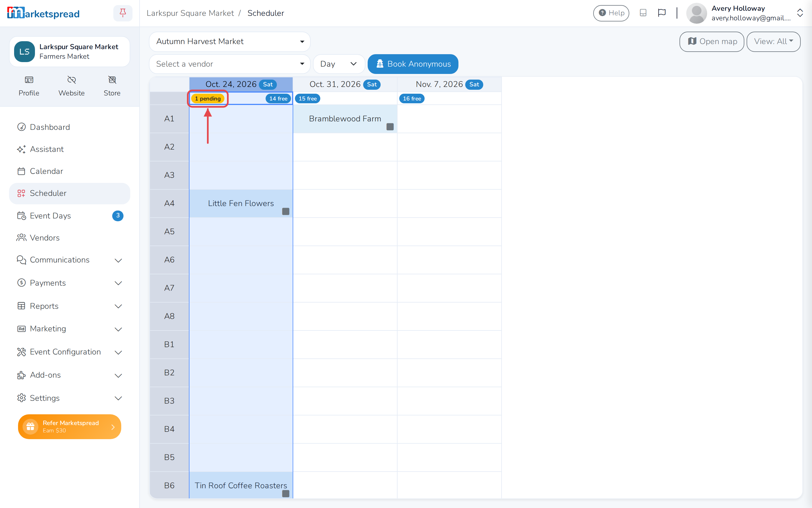The image size is (812, 508).
Task: Open the Select a vendor dropdown
Action: [x=230, y=64]
